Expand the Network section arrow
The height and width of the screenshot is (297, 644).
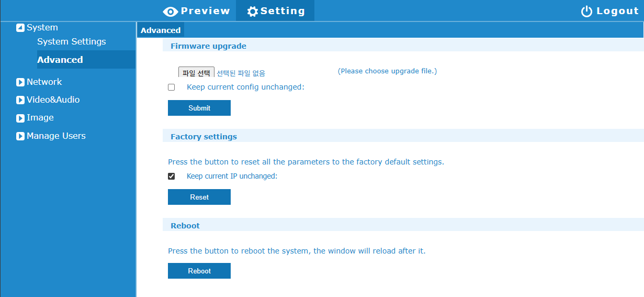click(20, 82)
